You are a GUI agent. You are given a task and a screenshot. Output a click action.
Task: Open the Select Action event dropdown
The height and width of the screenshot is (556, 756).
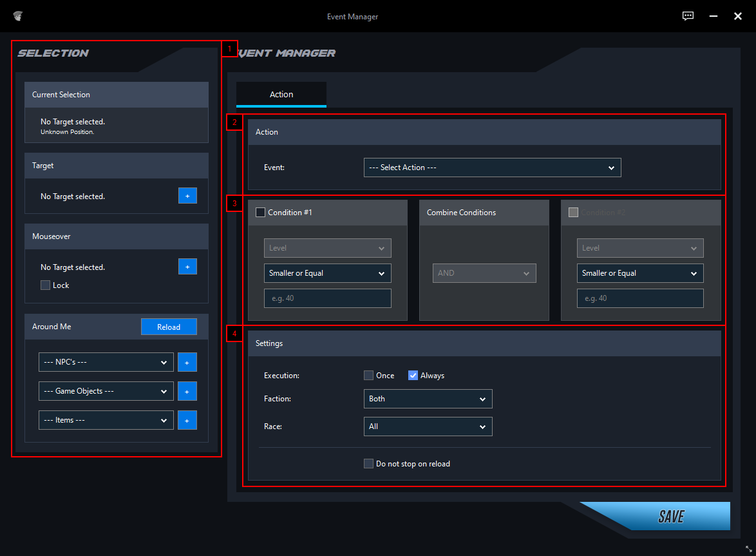(492, 168)
